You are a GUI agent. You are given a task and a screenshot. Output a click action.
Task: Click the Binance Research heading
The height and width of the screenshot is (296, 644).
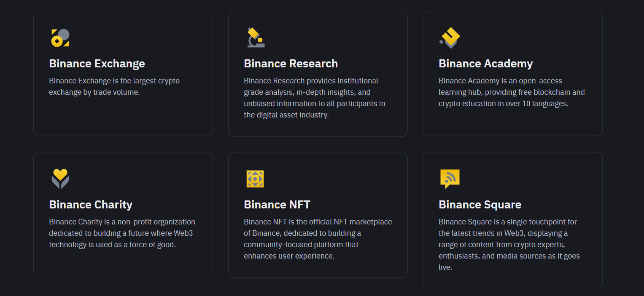click(291, 64)
